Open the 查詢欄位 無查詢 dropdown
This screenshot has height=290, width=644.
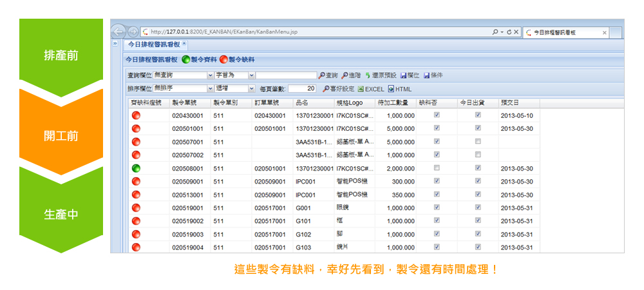click(210, 75)
